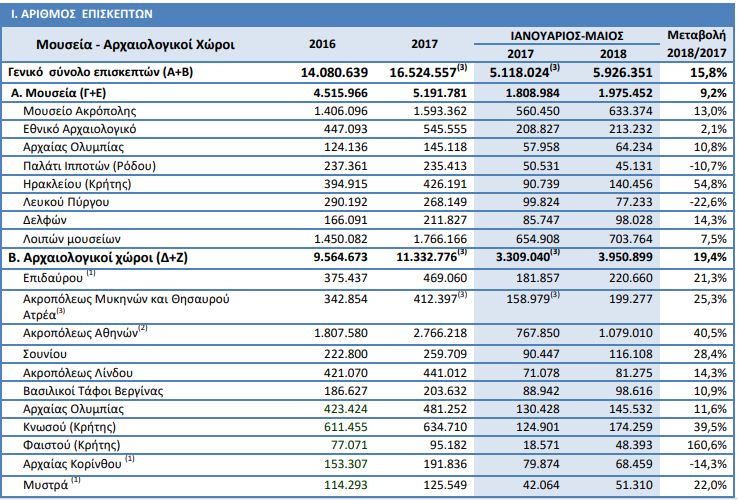Select the 'Επιδαύρου' row label
This screenshot has width=738, height=500.
[53, 278]
